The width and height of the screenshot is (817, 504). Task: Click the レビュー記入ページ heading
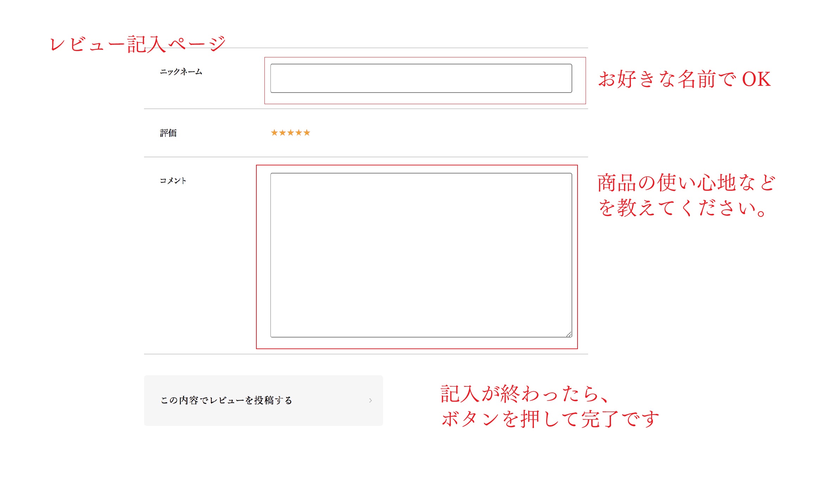(x=137, y=44)
